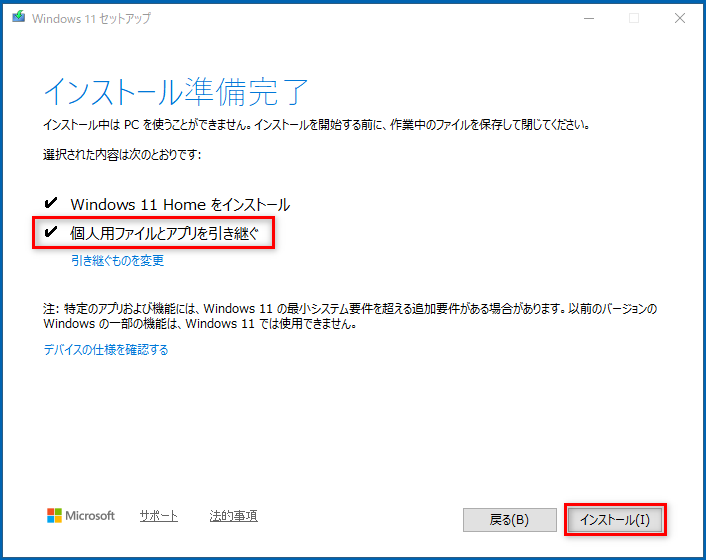This screenshot has height=560, width=706.
Task: Click the 選択された内容は次のとおりです: text
Action: click(122, 155)
